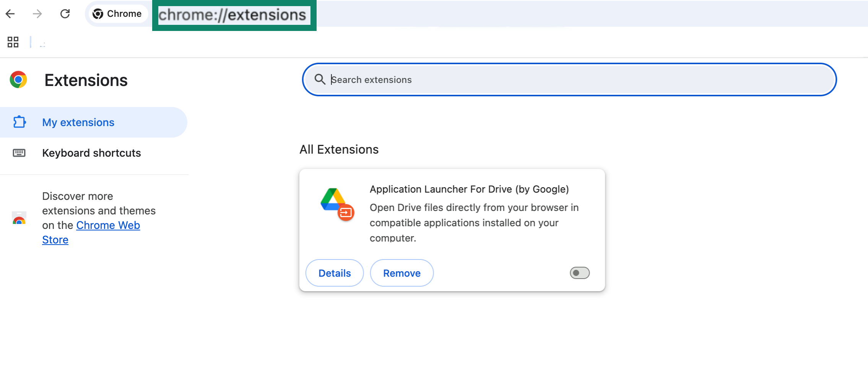Click the chrome://extensions address bar URL
Viewport: 868px width, 386px height.
[233, 15]
